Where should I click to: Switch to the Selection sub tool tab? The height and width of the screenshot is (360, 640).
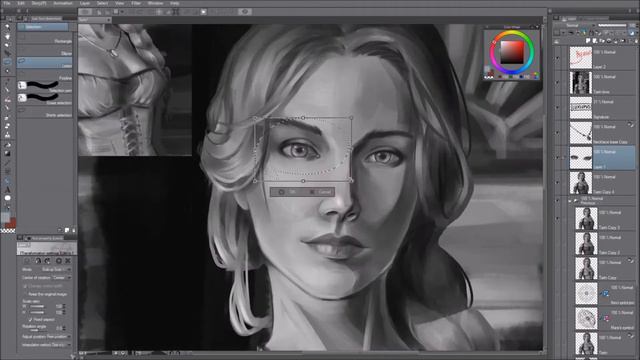(x=43, y=27)
